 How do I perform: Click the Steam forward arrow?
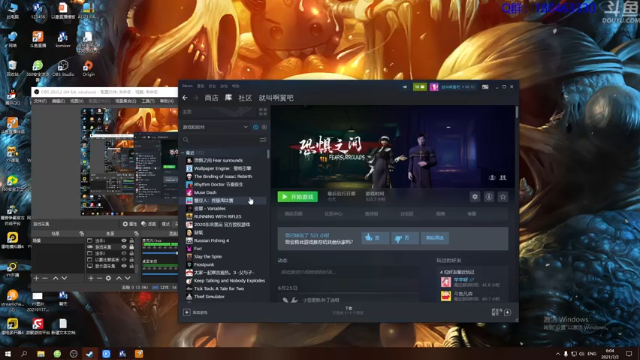(x=196, y=98)
